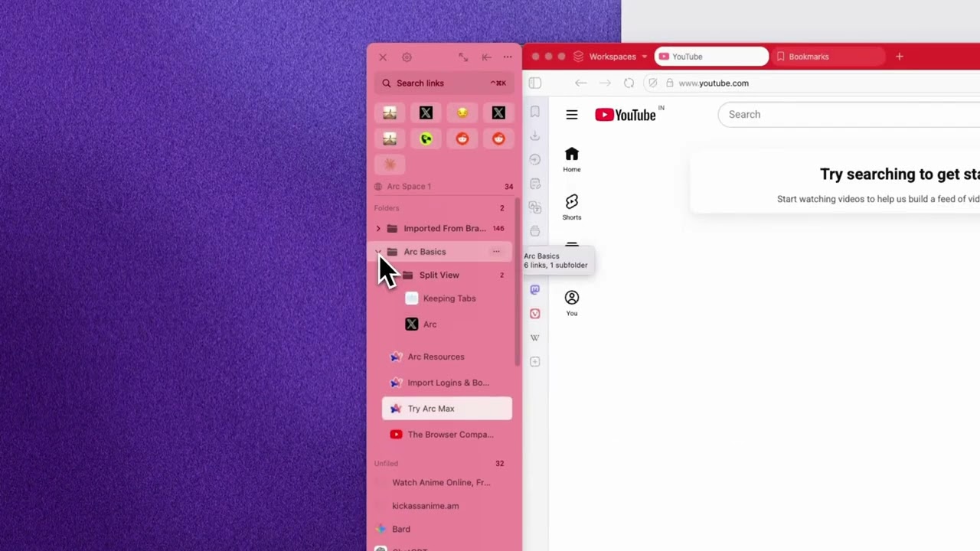Open the Notes panel icon
The image size is (980, 551).
(x=535, y=184)
